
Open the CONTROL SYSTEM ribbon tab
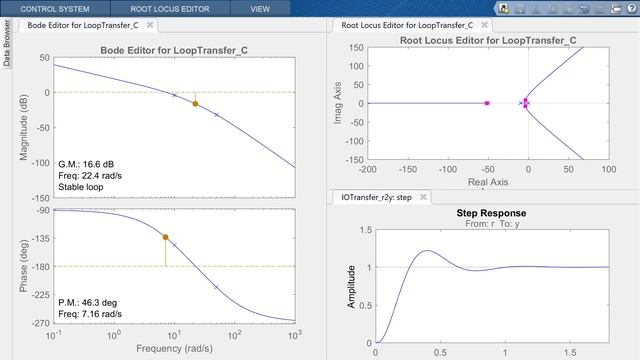[x=55, y=9]
